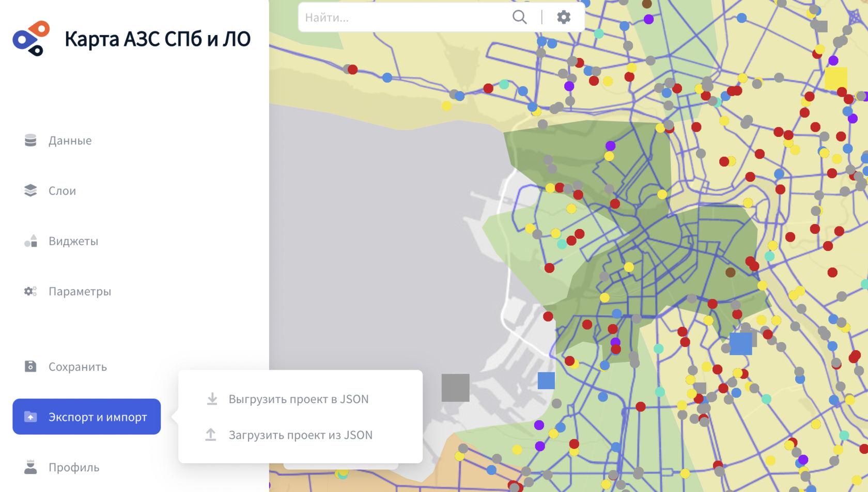The height and width of the screenshot is (492, 868).
Task: Click the small blue square marker near the port
Action: 546,380
